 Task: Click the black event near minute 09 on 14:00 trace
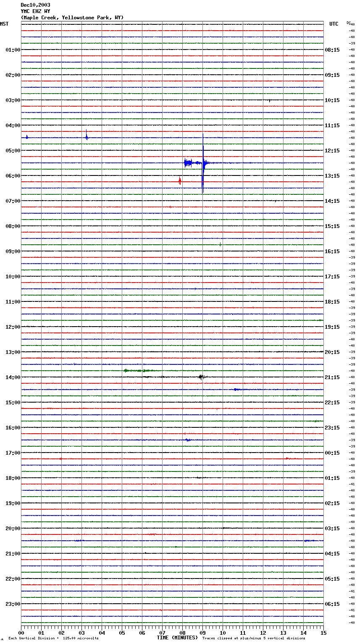[x=202, y=377]
